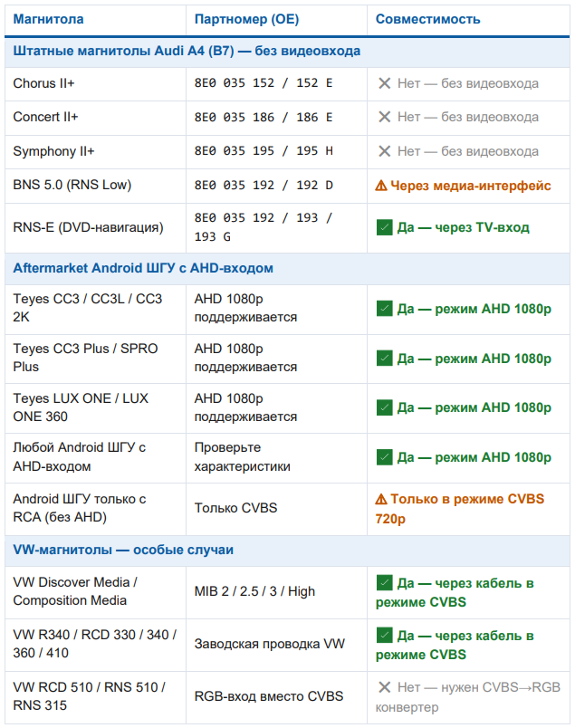
Task: Select part number 8E0 035 152 / 152 E
Action: [x=264, y=83]
